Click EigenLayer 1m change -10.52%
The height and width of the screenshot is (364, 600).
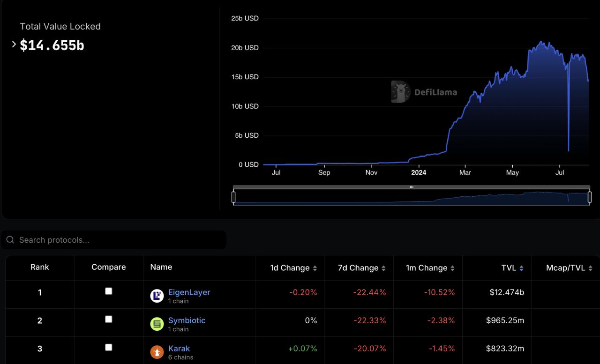pyautogui.click(x=440, y=292)
